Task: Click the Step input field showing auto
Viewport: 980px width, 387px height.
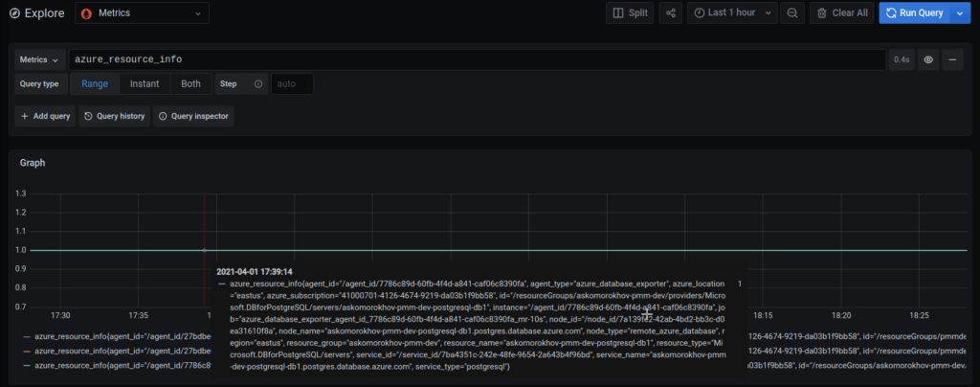Action: 292,84
